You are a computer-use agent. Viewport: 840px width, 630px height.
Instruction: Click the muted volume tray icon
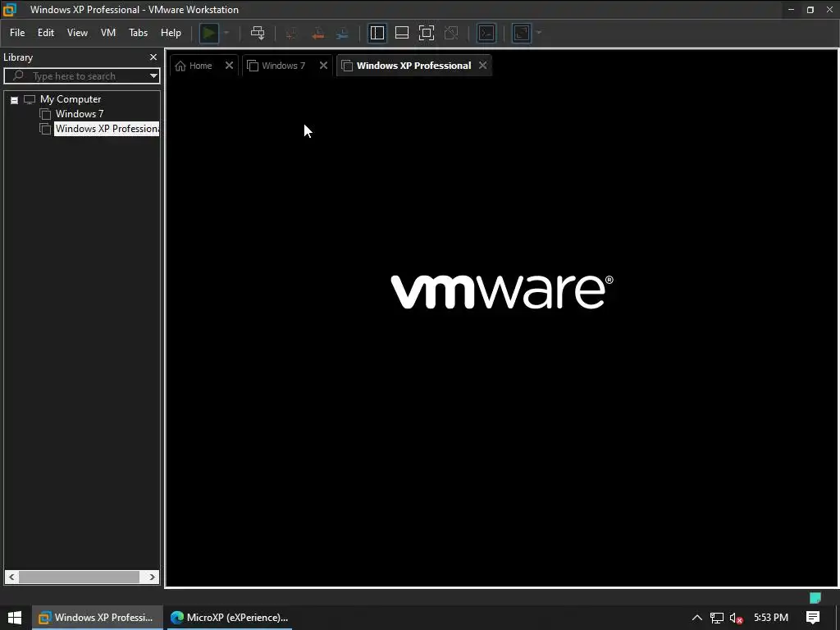pyautogui.click(x=736, y=618)
